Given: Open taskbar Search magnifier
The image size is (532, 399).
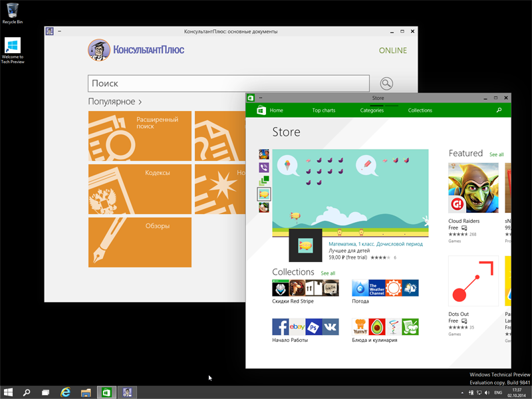Looking at the screenshot, I should click(x=27, y=392).
